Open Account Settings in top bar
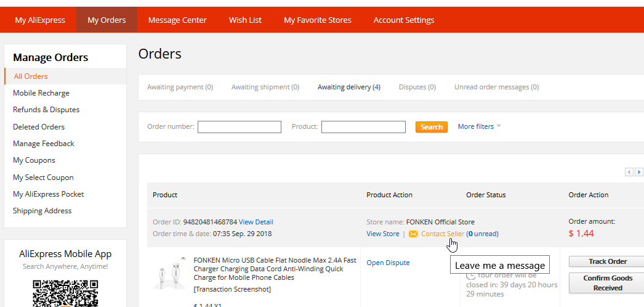The width and height of the screenshot is (644, 307). coord(403,20)
